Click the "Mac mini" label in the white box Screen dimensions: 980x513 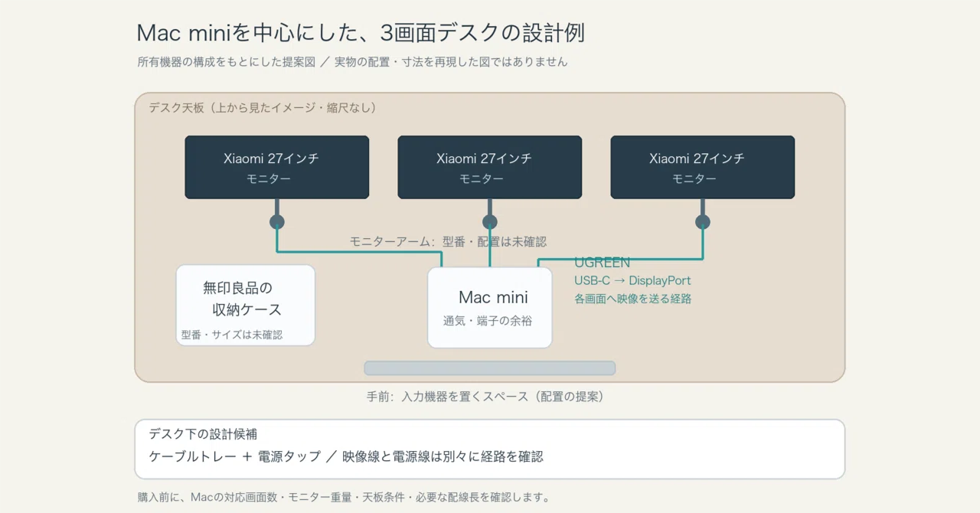[493, 298]
